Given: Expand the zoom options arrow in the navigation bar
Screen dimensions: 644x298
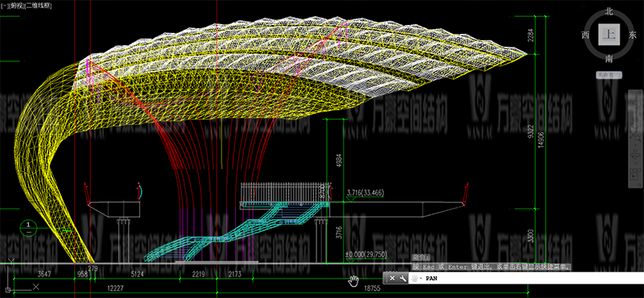Looking at the screenshot, I should click(x=635, y=145).
